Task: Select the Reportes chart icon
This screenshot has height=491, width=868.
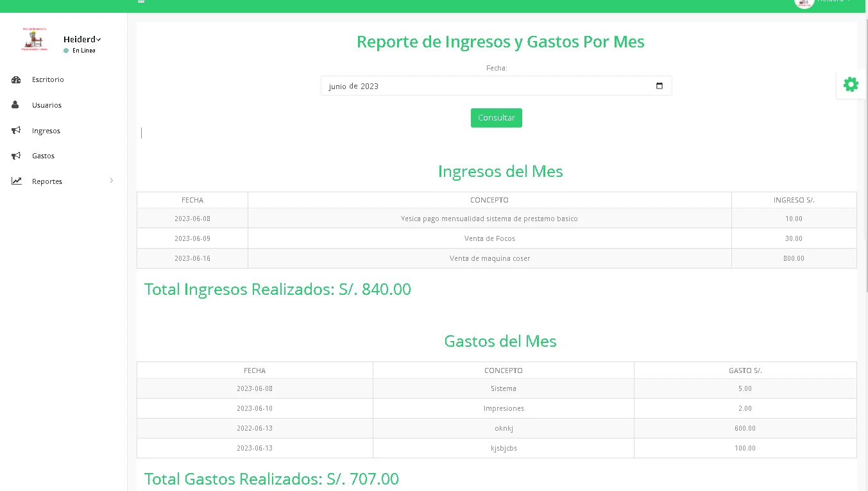Action: (16, 181)
